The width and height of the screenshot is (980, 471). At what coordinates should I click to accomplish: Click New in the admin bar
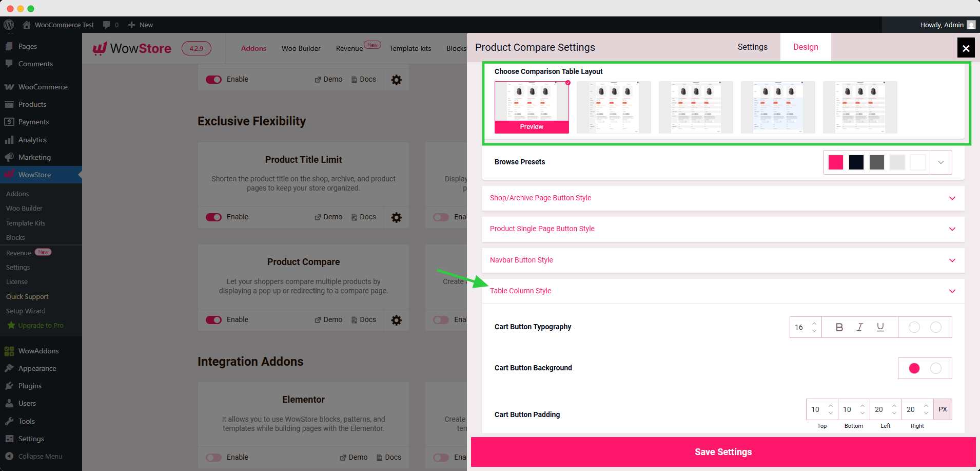click(140, 25)
